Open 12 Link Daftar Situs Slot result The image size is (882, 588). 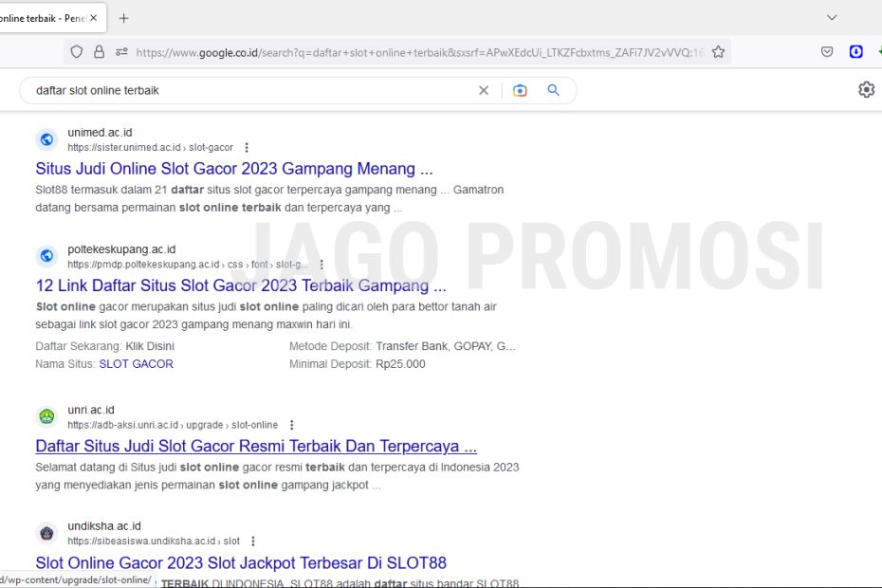pyautogui.click(x=241, y=285)
